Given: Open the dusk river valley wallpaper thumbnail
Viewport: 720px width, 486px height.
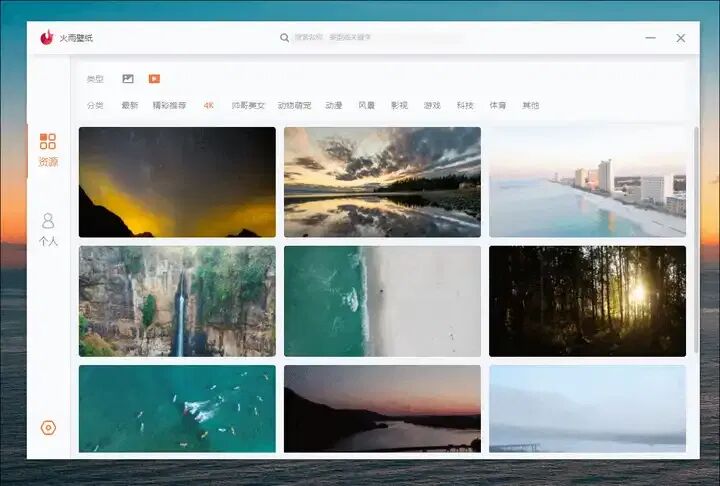Looking at the screenshot, I should 382,409.
